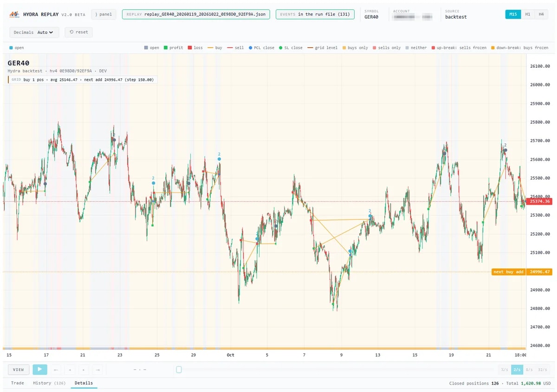Step one event backward

click(70, 370)
